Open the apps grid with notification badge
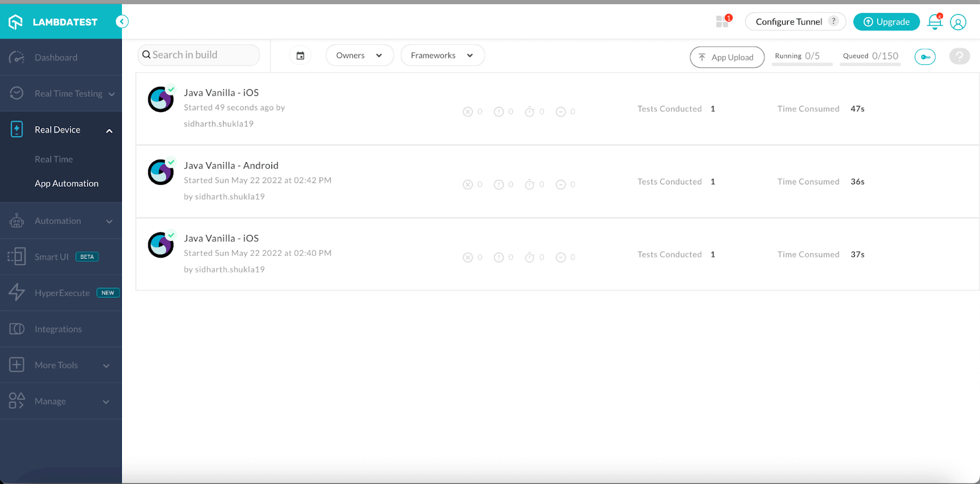 coord(723,21)
